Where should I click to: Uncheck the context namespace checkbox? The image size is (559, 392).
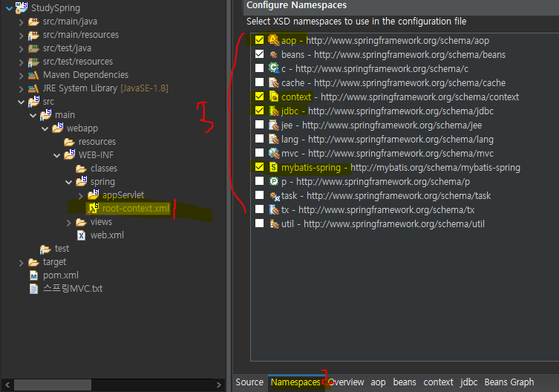(259, 97)
